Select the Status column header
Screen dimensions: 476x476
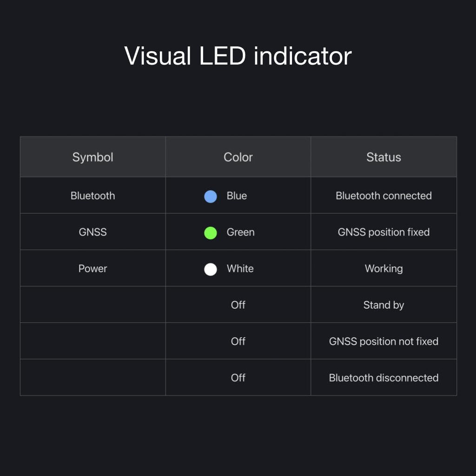tap(383, 157)
